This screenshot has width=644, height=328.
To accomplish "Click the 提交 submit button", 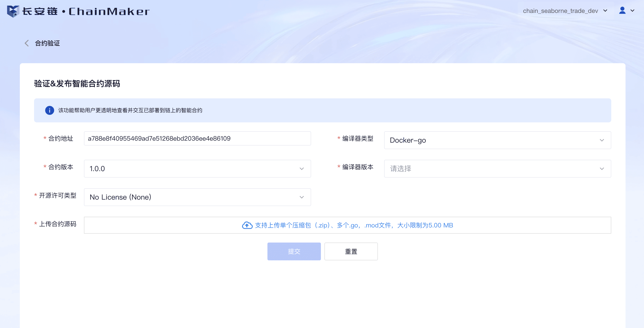I will coord(294,251).
